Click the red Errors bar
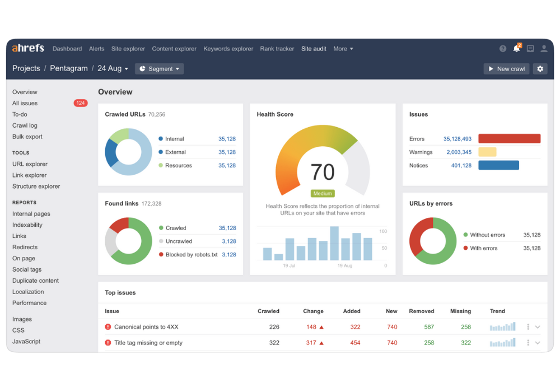The image size is (560, 392). [509, 139]
